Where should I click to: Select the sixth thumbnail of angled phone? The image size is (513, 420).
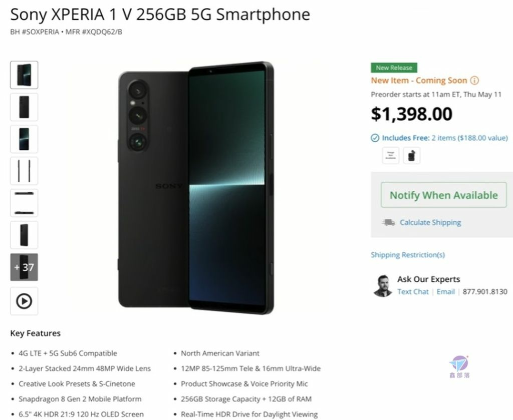(24, 235)
